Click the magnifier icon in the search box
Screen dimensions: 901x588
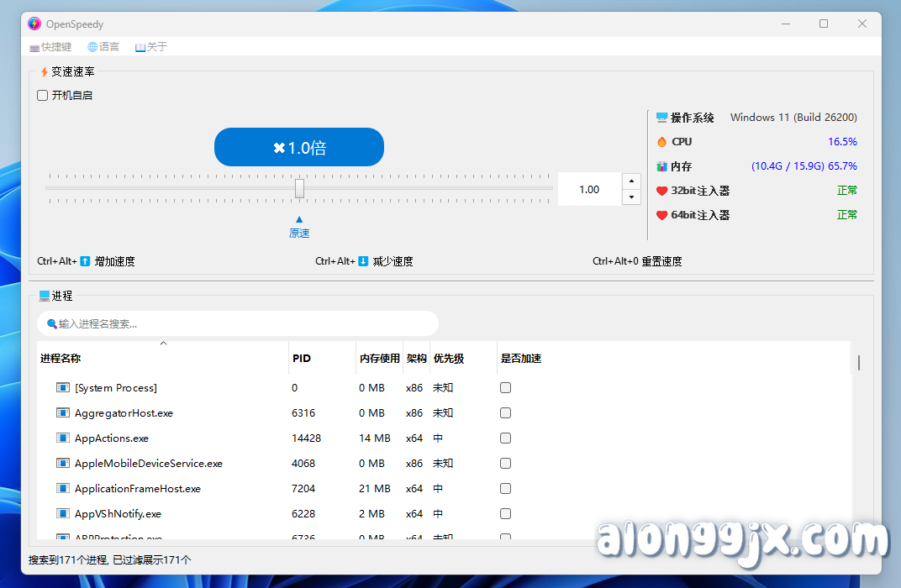click(x=51, y=323)
